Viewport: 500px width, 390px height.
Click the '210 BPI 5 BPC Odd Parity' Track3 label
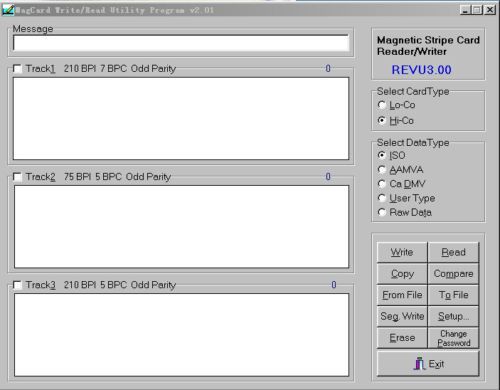point(120,285)
